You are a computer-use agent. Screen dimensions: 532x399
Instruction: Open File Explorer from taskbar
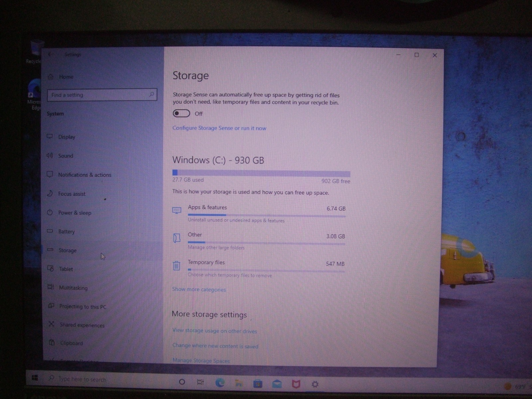click(x=239, y=383)
